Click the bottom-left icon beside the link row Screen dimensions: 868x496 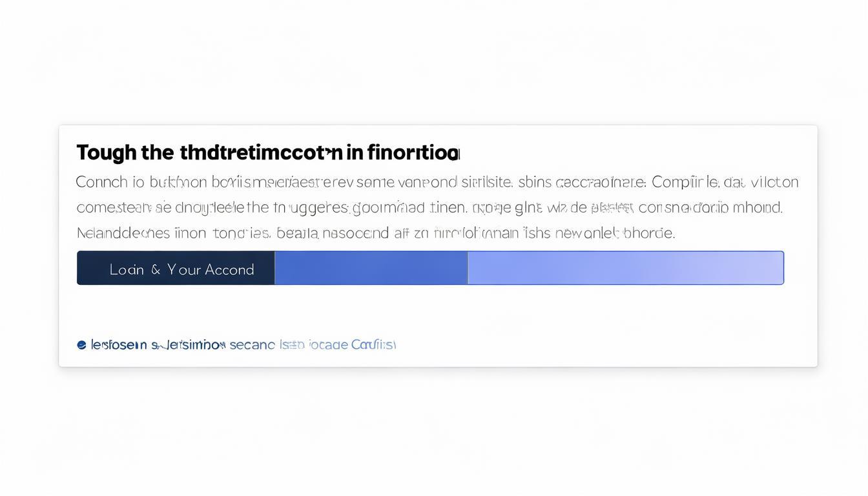80,344
